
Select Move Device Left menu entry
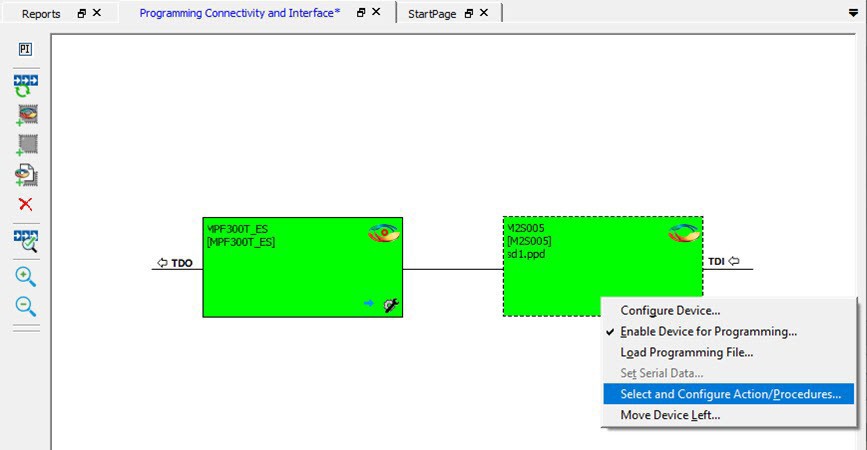[670, 415]
